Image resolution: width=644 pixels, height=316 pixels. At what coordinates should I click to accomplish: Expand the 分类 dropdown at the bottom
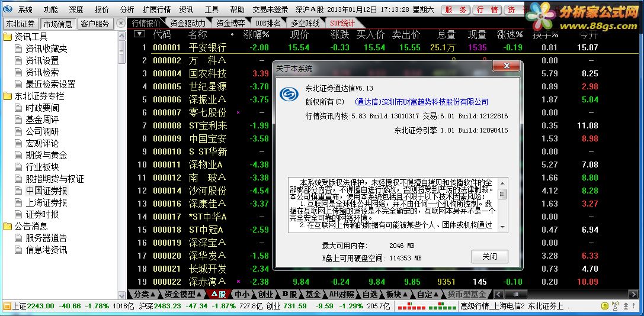click(145, 294)
